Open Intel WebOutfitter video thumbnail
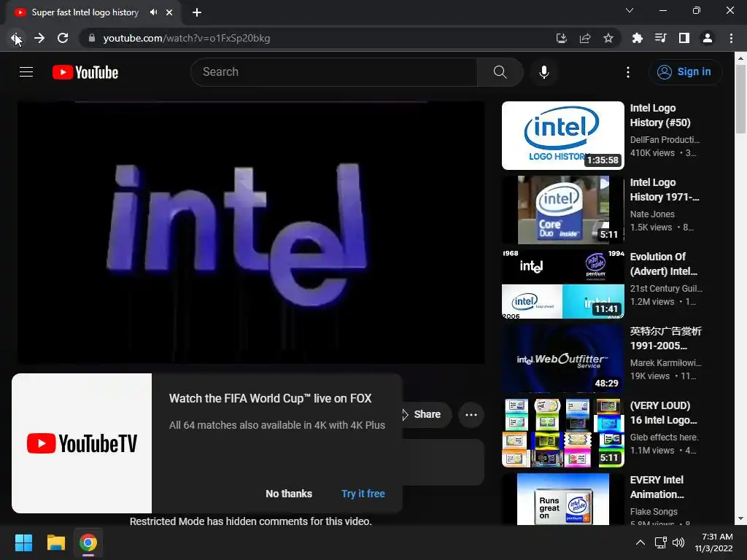Image resolution: width=747 pixels, height=560 pixels. point(562,359)
